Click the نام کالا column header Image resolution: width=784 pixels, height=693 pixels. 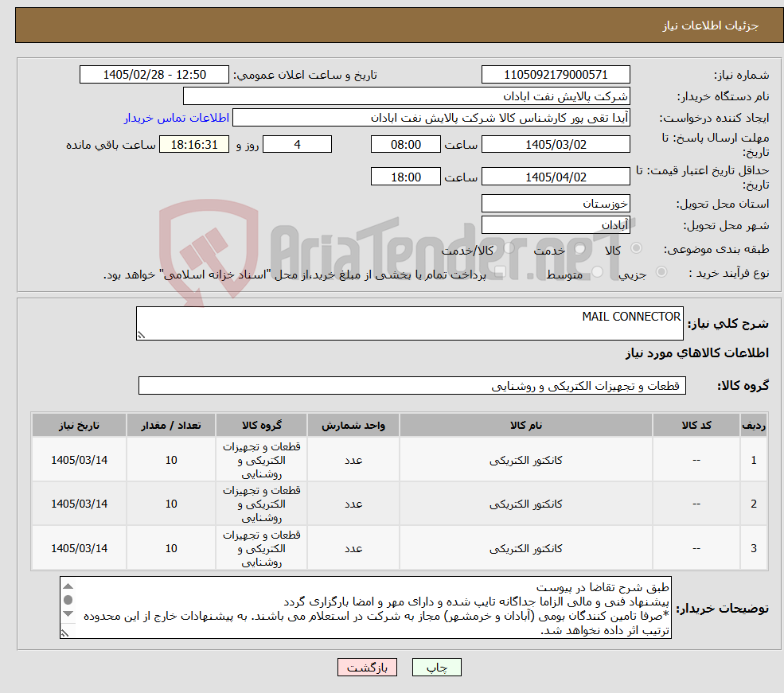(525, 425)
